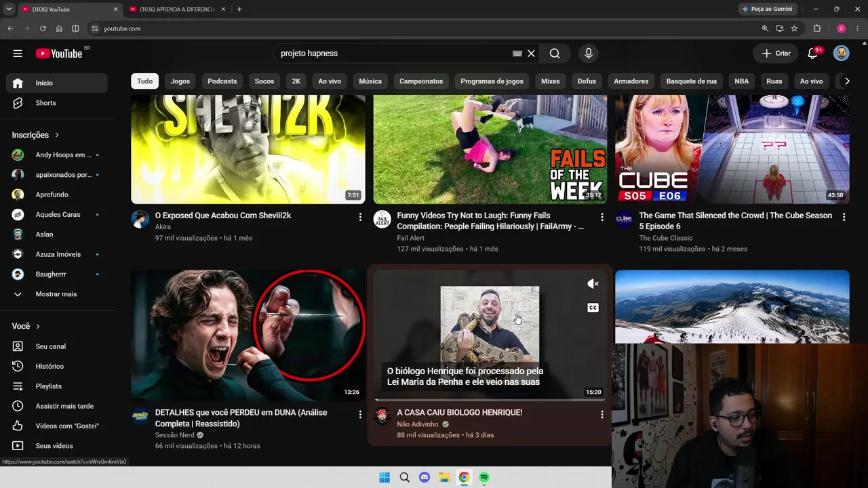Open The Cube Classic channel avatar

point(624,219)
